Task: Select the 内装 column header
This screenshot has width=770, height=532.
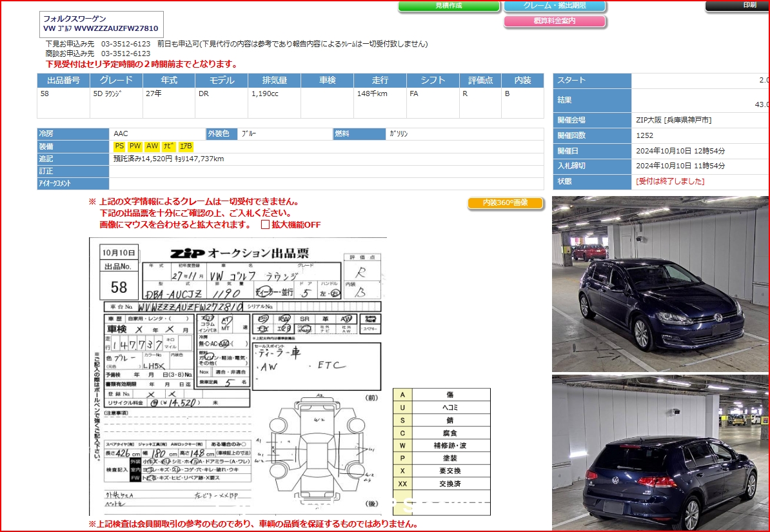Action: [523, 81]
